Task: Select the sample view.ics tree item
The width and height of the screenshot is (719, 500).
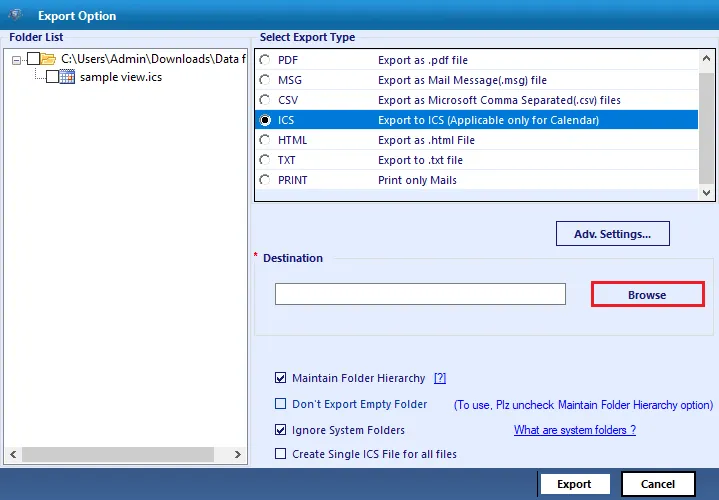Action: [121, 77]
